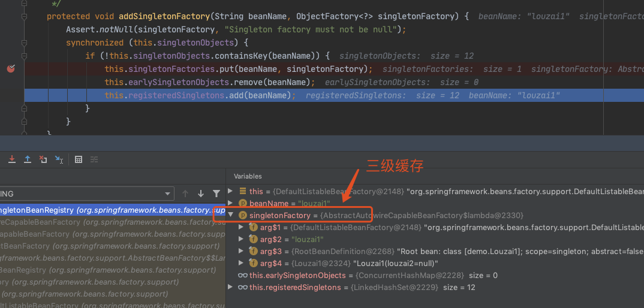Screen dimensions: 644x308
Task: Toggle code folding at addSingletonFactory method
Action: pyautogui.click(x=24, y=16)
